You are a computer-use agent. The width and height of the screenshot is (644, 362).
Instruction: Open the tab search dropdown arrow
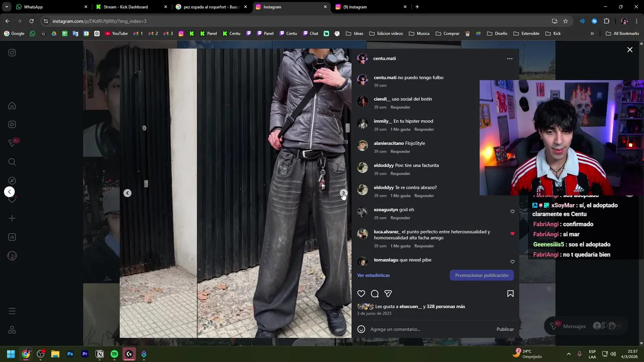coord(7,7)
